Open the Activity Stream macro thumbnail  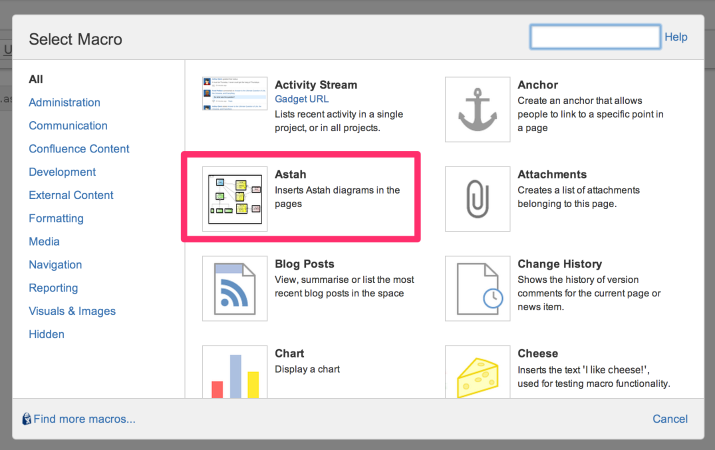235,94
